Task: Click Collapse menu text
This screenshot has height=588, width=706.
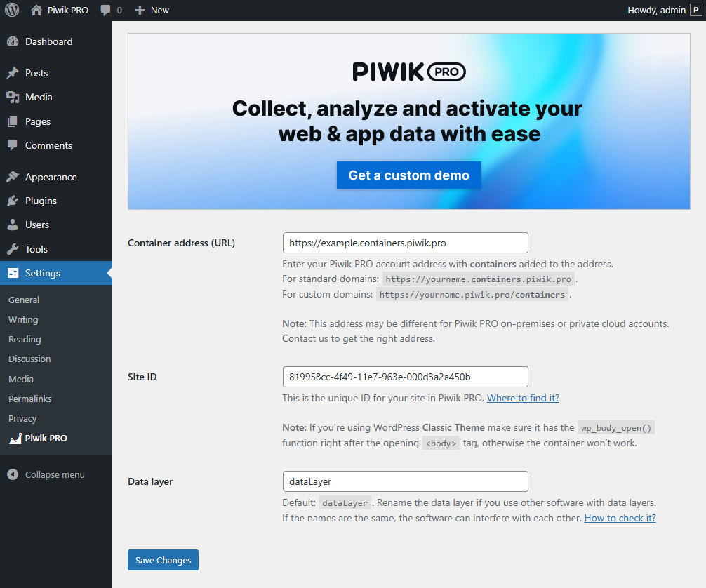Action: [x=55, y=474]
